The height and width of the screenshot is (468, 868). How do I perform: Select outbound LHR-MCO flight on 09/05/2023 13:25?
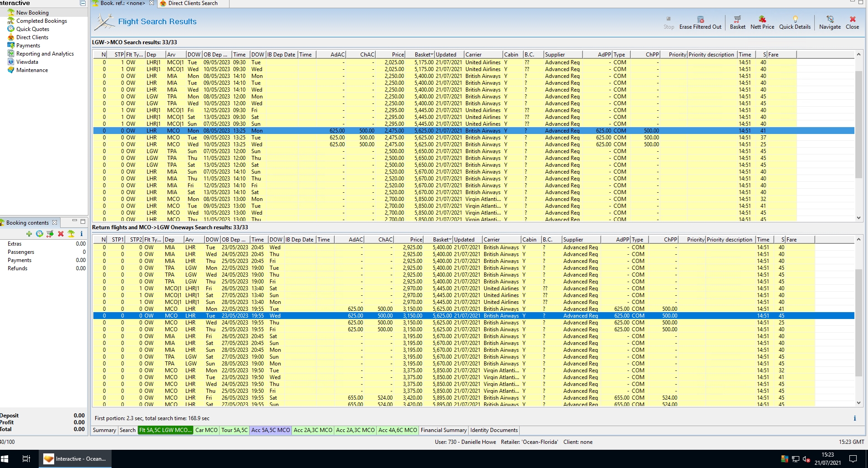(474, 138)
